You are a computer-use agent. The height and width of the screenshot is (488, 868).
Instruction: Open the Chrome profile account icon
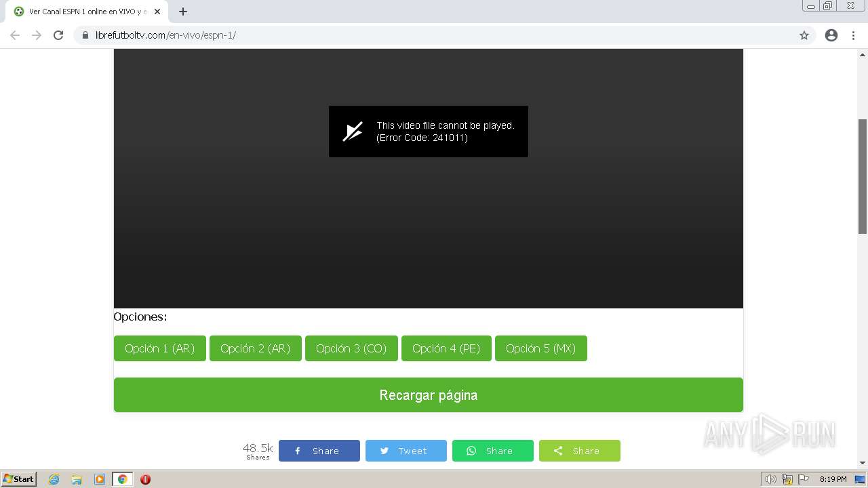pos(831,35)
